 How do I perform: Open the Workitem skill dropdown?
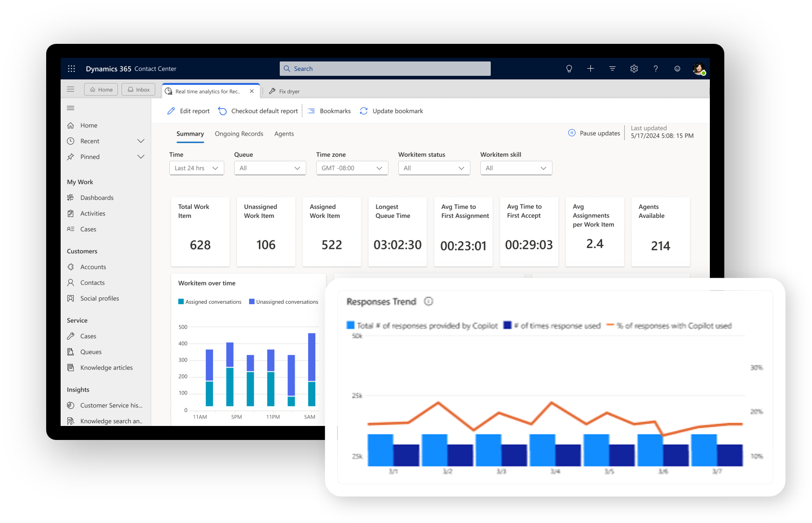tap(516, 168)
